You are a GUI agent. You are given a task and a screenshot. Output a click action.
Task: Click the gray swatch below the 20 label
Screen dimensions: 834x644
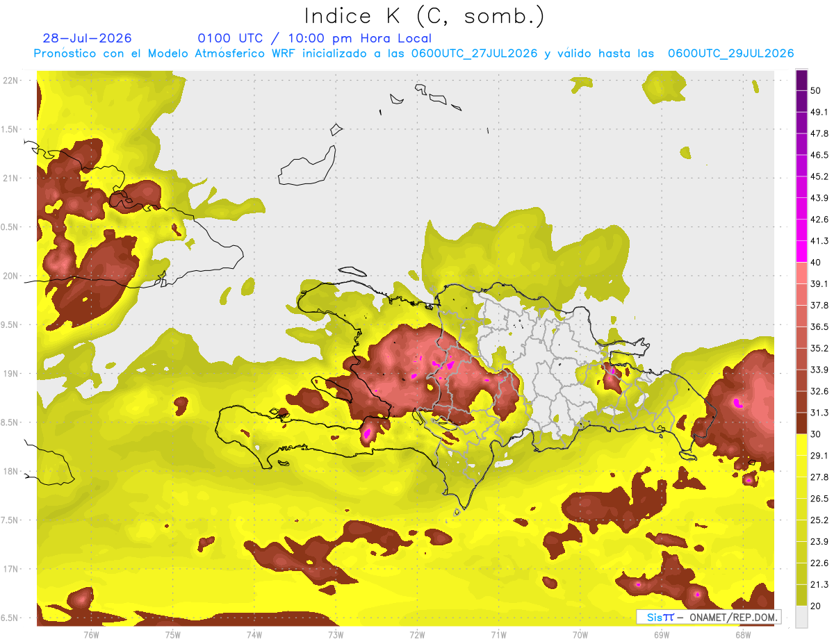coord(802,617)
